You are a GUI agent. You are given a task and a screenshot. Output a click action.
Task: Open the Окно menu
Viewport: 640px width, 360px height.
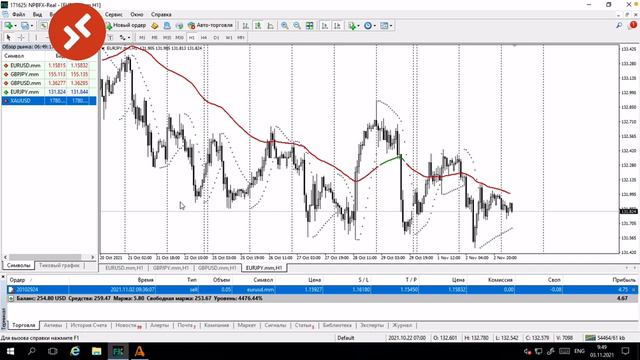[137, 14]
